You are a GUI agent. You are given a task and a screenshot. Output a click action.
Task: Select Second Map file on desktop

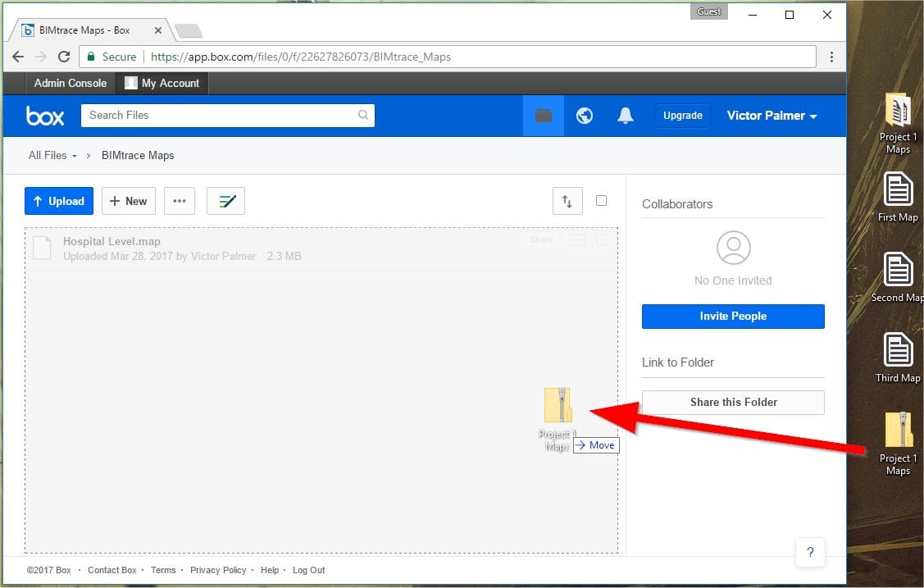(x=898, y=277)
